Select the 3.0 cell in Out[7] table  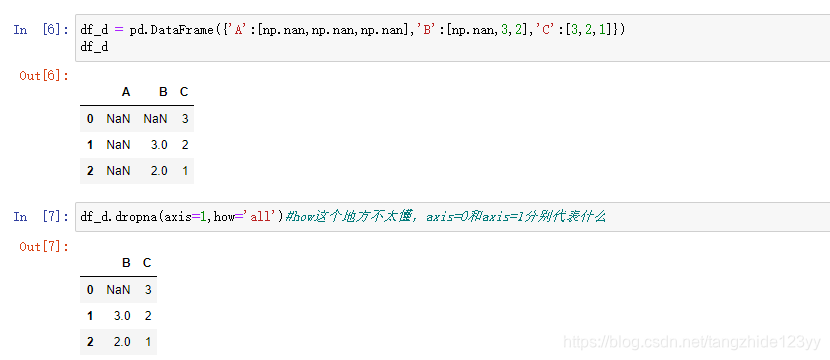pos(122,316)
